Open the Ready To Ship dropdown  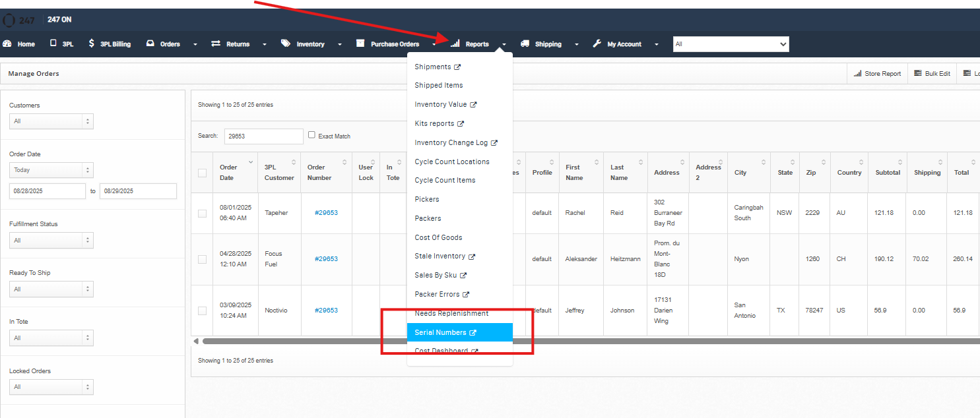(x=51, y=289)
